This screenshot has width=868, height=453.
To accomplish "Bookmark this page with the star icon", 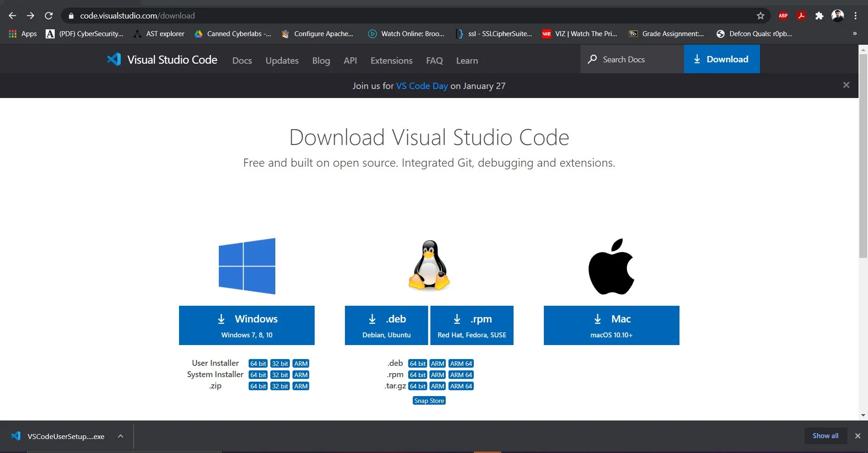I will click(x=760, y=16).
